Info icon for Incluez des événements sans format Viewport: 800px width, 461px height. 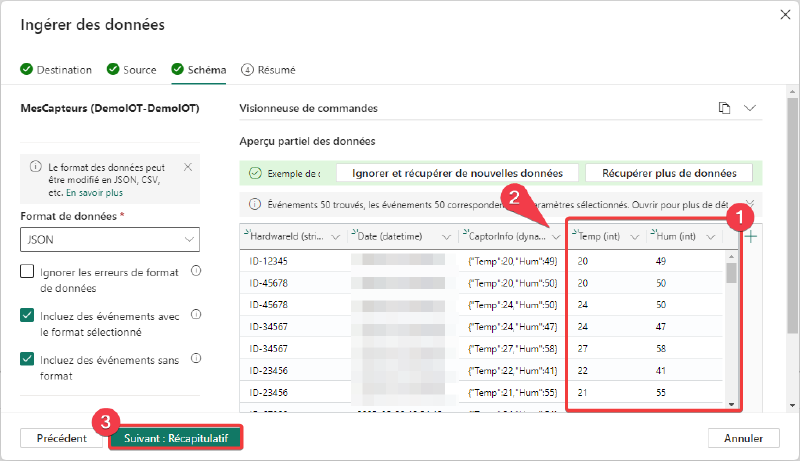(x=196, y=358)
